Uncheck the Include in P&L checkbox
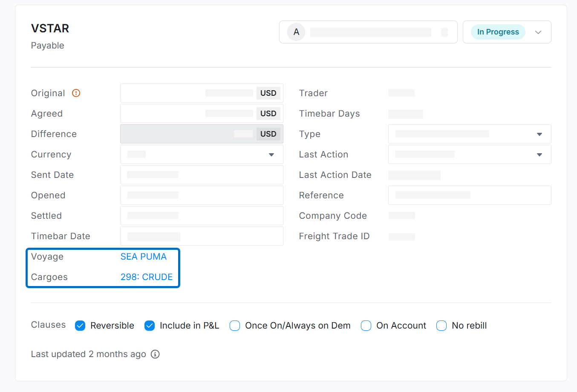The image size is (577, 392). (150, 326)
